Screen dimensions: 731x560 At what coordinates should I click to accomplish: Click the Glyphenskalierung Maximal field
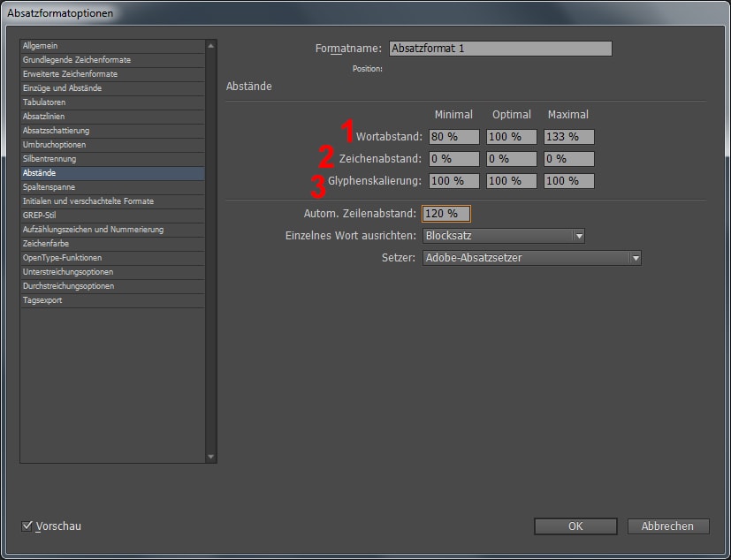click(568, 181)
